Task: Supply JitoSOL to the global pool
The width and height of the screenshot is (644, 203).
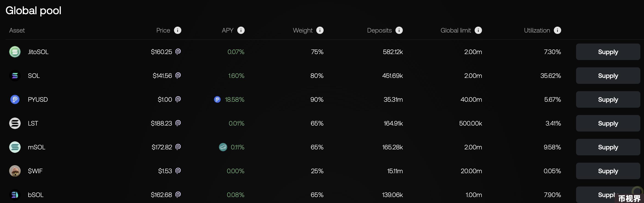Action: point(608,52)
